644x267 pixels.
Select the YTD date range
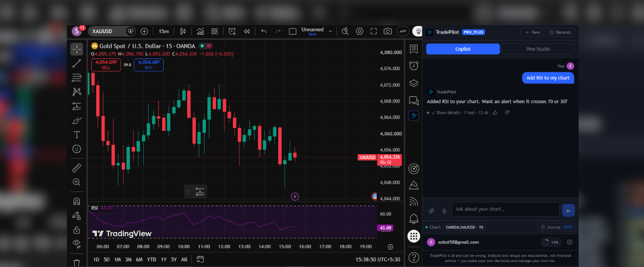[151, 259]
